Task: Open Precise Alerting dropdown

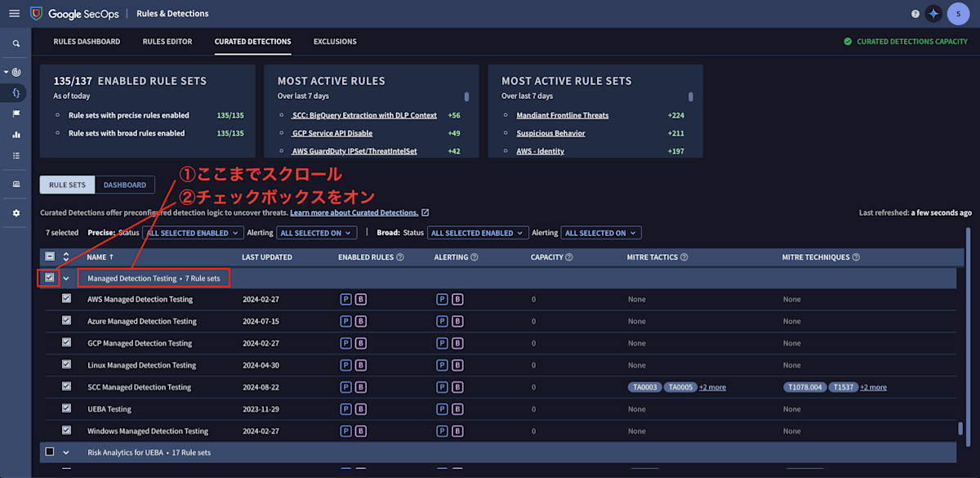Action: tap(317, 233)
